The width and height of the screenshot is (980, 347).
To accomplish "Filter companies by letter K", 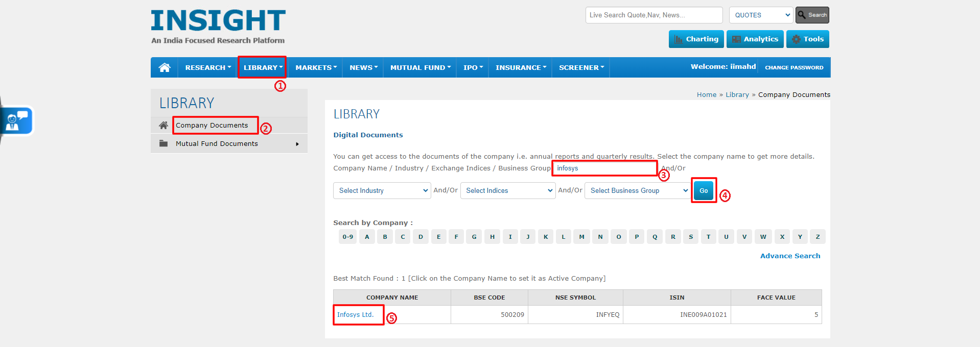I will pos(546,237).
